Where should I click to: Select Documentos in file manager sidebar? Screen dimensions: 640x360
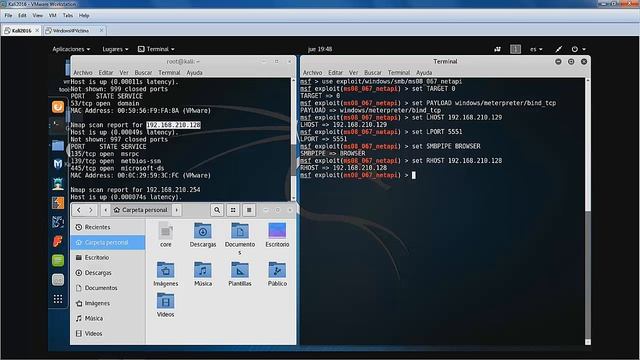coord(108,288)
